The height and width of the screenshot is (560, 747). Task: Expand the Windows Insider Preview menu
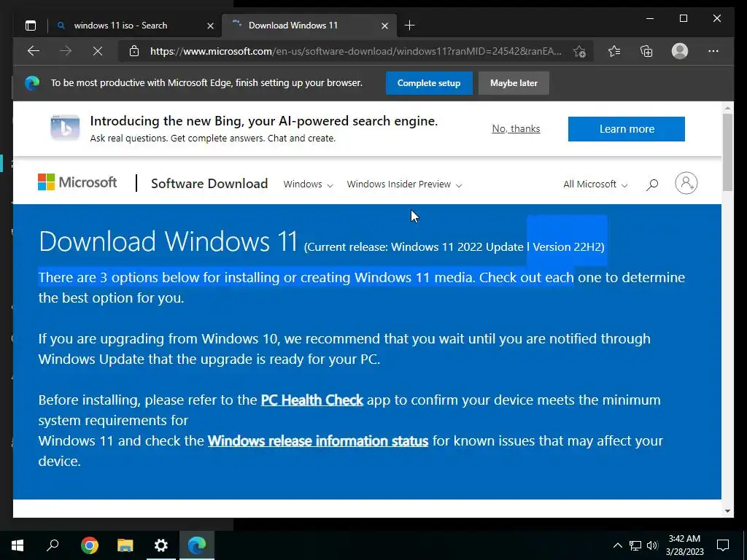(x=404, y=184)
